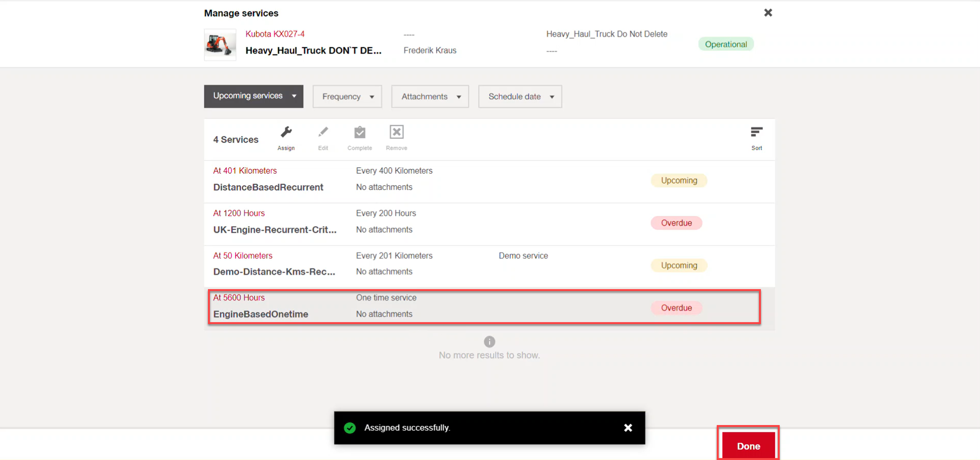Click the Complete clipboard icon
Viewport: 980px width, 460px height.
point(360,132)
